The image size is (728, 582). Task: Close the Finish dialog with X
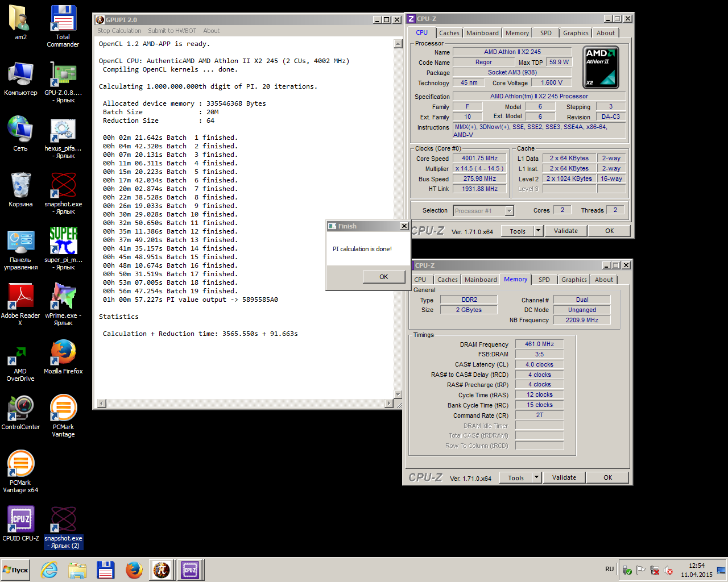(x=404, y=226)
